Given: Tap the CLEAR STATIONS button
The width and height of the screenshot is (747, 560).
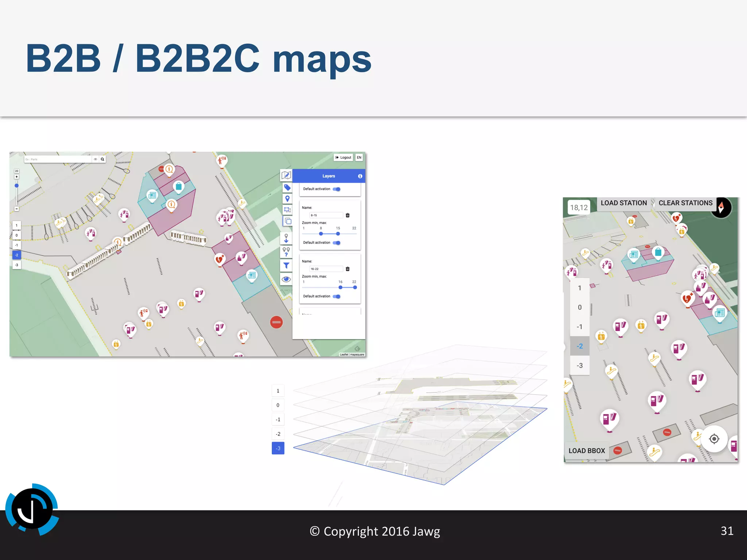Looking at the screenshot, I should click(685, 203).
